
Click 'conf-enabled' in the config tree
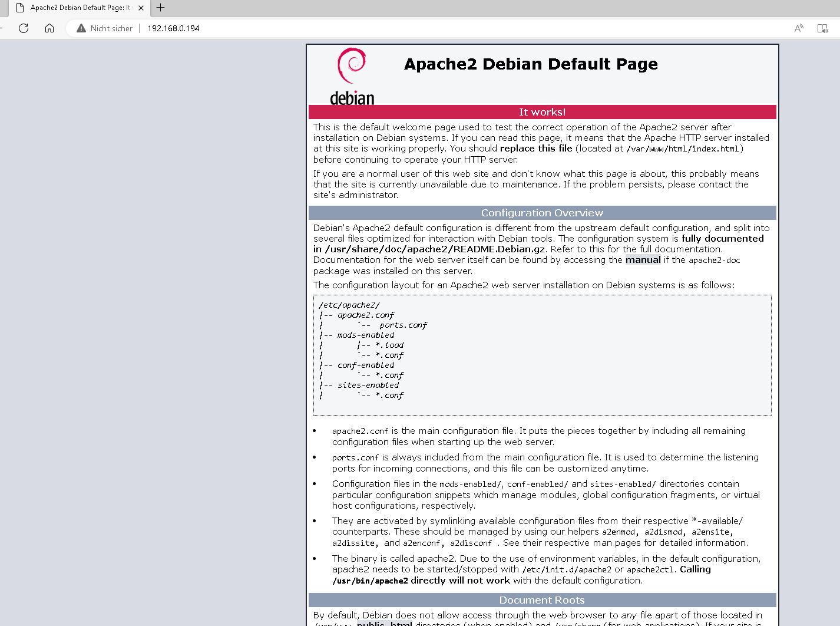pyautogui.click(x=366, y=365)
